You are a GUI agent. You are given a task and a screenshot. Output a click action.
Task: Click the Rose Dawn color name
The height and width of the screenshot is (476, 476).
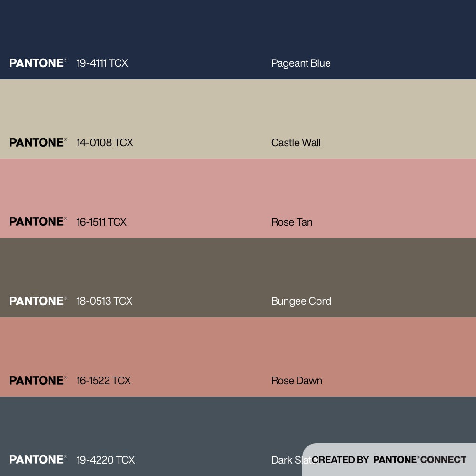[297, 380]
